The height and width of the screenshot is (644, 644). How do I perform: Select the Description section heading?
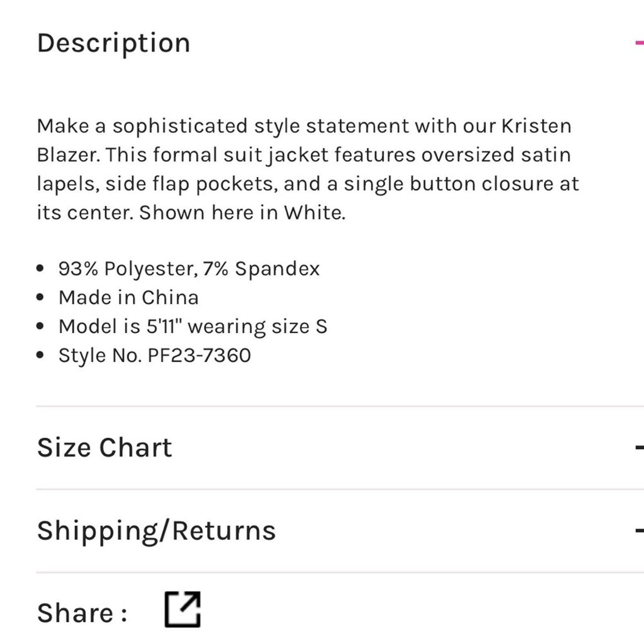(114, 43)
